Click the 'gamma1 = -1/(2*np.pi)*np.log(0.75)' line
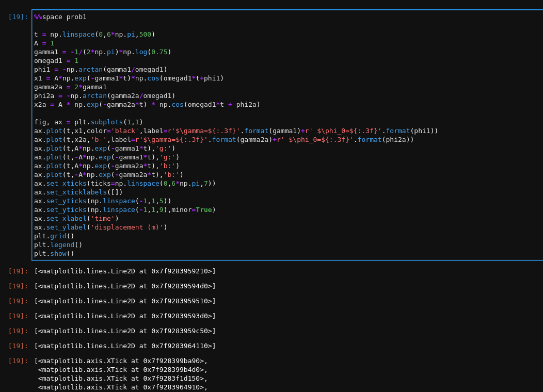The height and width of the screenshot is (392, 543). (x=103, y=52)
